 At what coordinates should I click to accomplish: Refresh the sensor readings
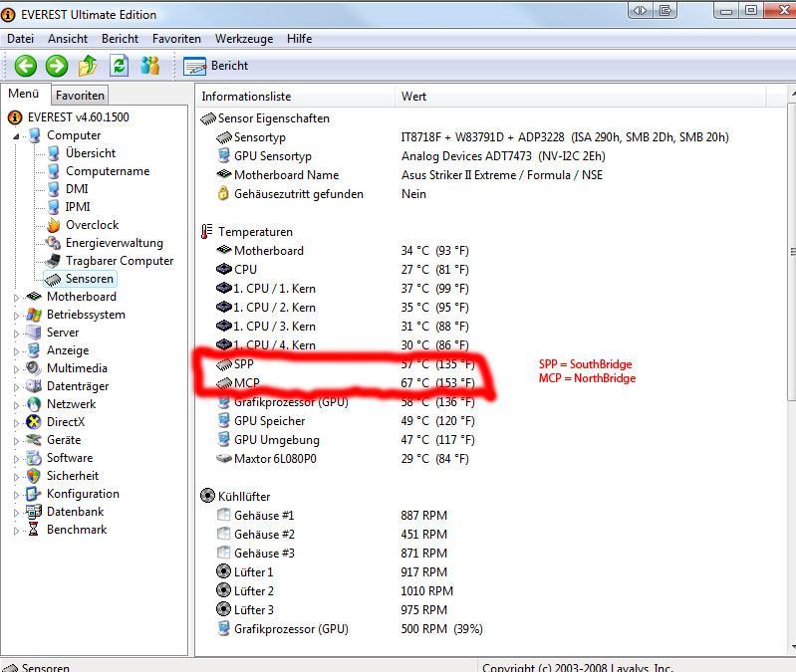(x=120, y=66)
